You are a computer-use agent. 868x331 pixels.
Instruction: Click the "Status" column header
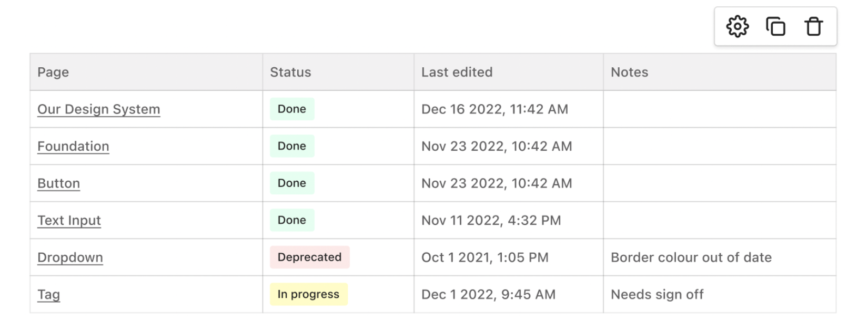pyautogui.click(x=290, y=72)
